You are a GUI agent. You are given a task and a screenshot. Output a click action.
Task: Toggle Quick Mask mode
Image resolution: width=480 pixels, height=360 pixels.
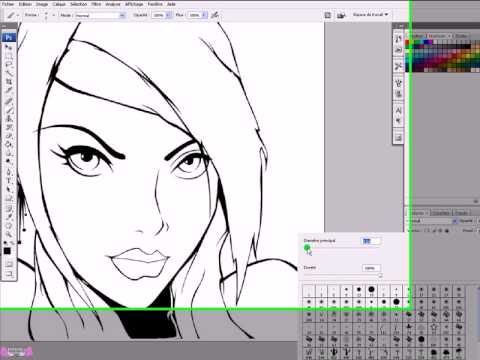click(x=9, y=264)
